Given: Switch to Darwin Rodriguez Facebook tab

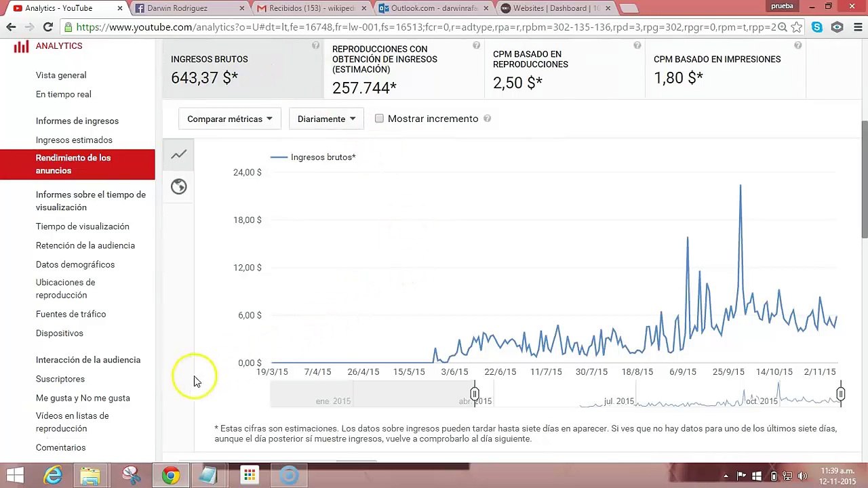Looking at the screenshot, I should (x=189, y=8).
